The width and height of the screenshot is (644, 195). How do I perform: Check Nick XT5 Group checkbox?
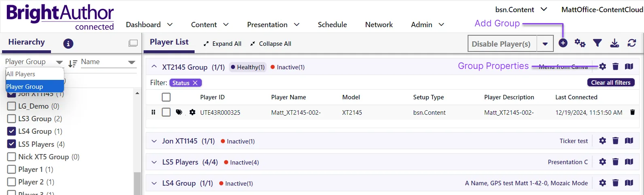[x=12, y=156]
